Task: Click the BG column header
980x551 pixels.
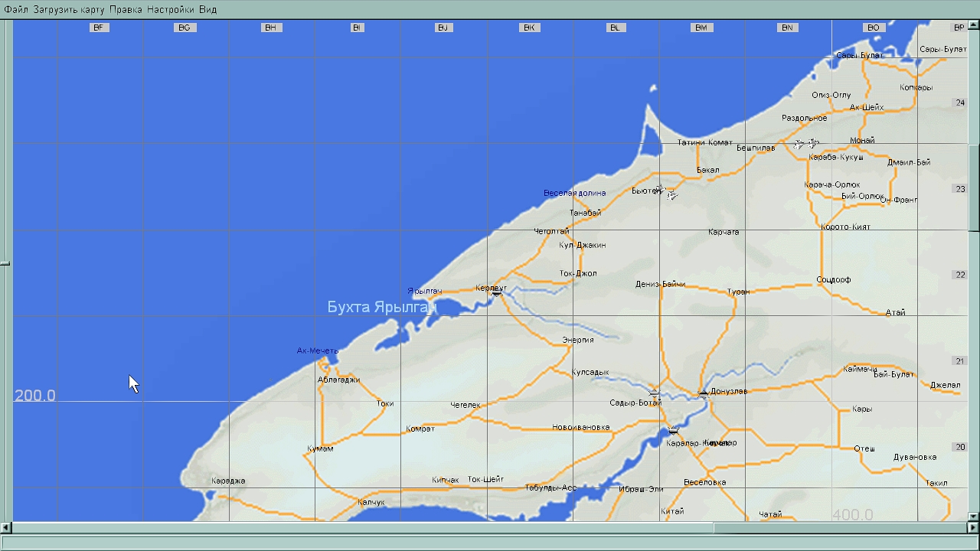Action: (184, 28)
